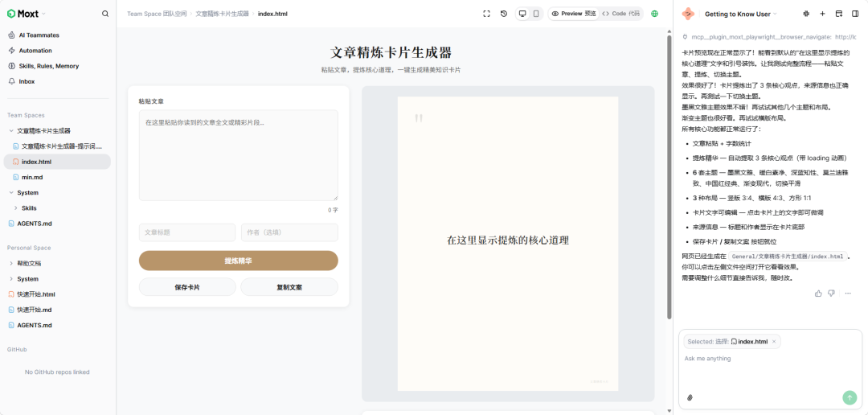Switch to Code 代码 tab
Image resolution: width=868 pixels, height=415 pixels.
(x=620, y=14)
